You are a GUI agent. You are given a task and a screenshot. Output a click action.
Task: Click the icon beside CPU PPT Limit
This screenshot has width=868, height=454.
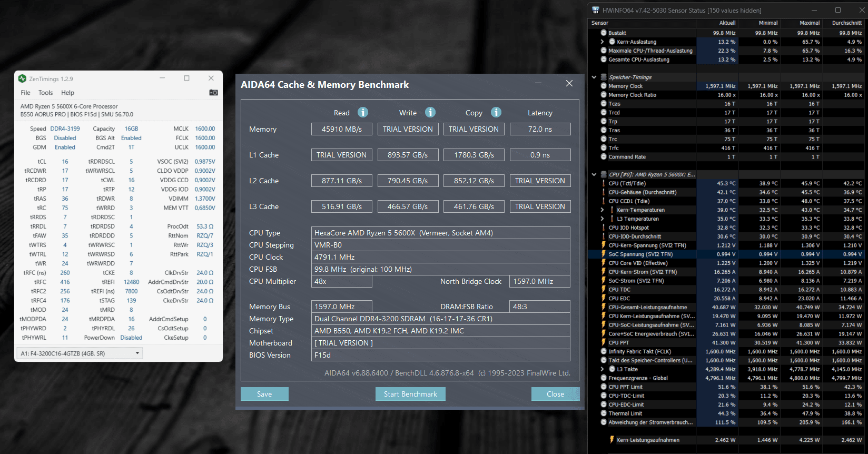pos(604,387)
